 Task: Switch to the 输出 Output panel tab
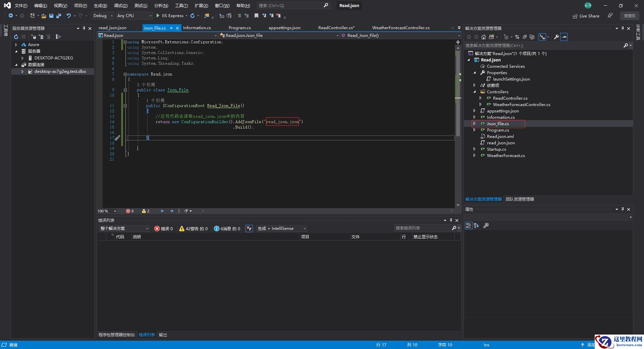[163, 335]
